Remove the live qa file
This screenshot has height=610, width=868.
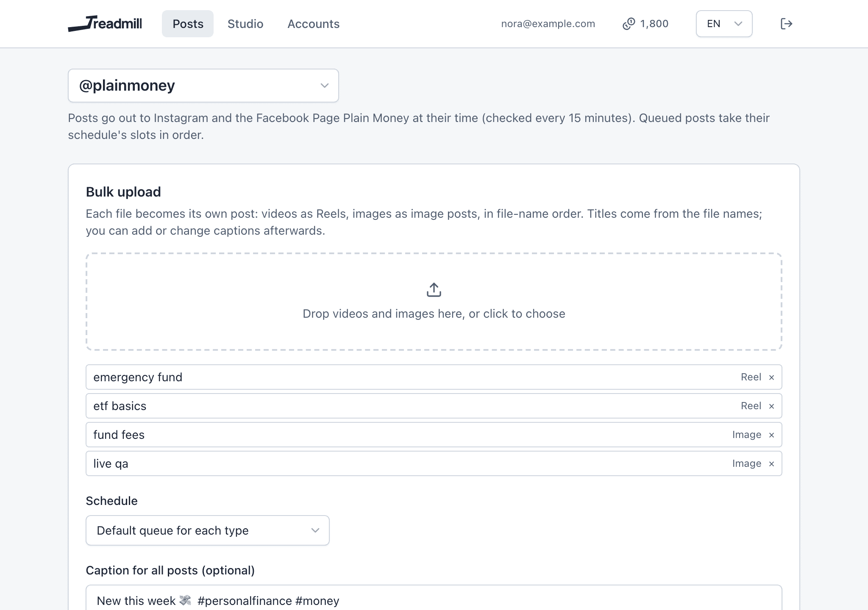[x=771, y=464]
